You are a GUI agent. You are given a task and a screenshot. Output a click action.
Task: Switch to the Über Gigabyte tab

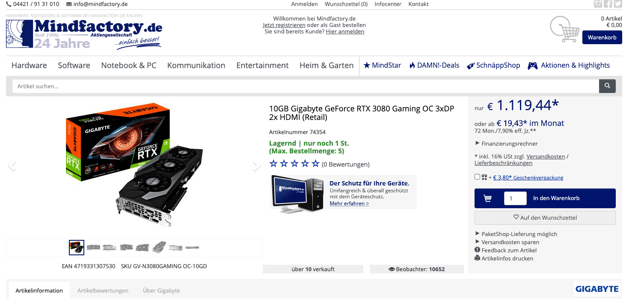[x=161, y=290]
